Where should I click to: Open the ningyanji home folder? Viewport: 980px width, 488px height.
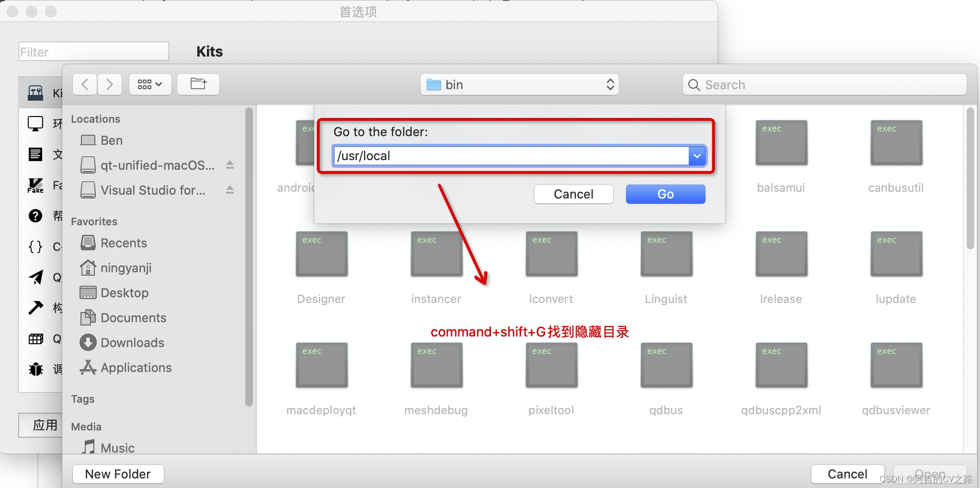tap(115, 268)
